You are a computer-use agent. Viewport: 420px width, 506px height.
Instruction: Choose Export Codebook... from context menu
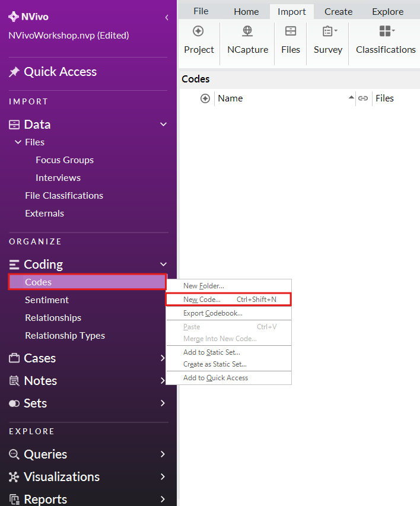click(228, 313)
